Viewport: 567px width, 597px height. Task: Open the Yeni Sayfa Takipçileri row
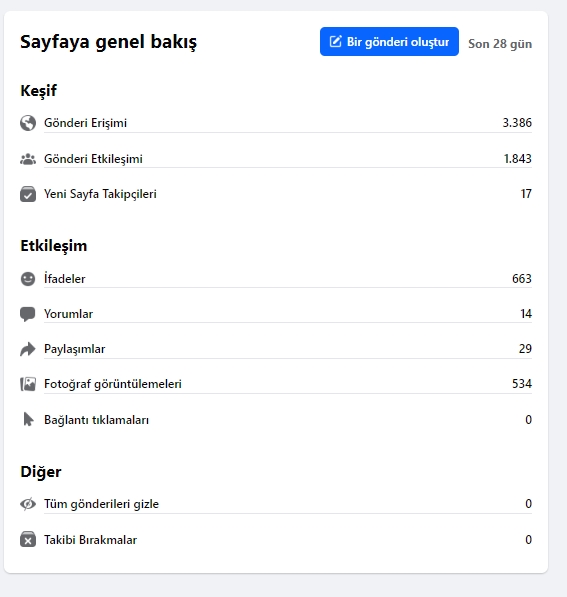point(276,194)
